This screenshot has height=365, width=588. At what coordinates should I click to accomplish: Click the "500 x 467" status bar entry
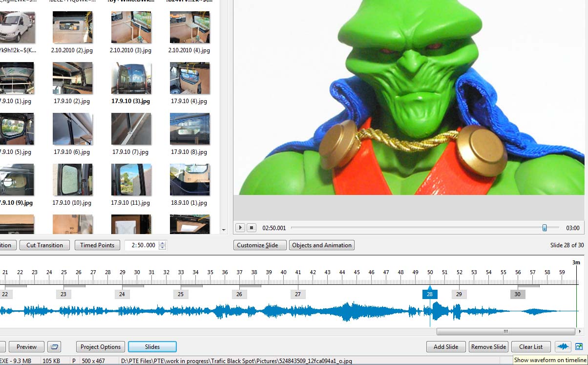point(94,361)
